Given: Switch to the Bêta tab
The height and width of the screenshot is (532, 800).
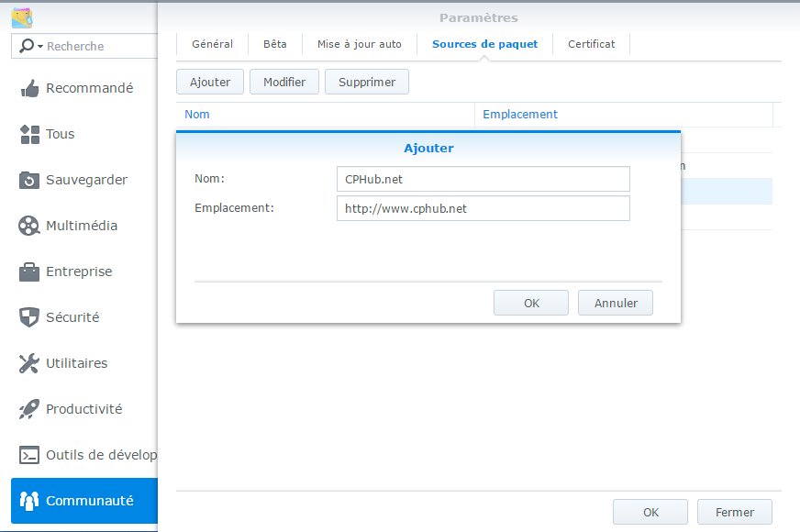Looking at the screenshot, I should 275,44.
